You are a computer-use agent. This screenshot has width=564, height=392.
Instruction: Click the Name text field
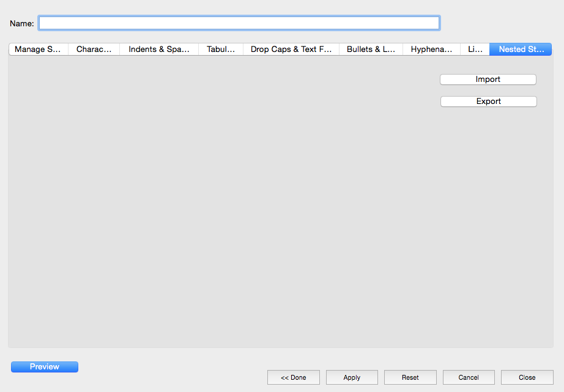point(239,23)
